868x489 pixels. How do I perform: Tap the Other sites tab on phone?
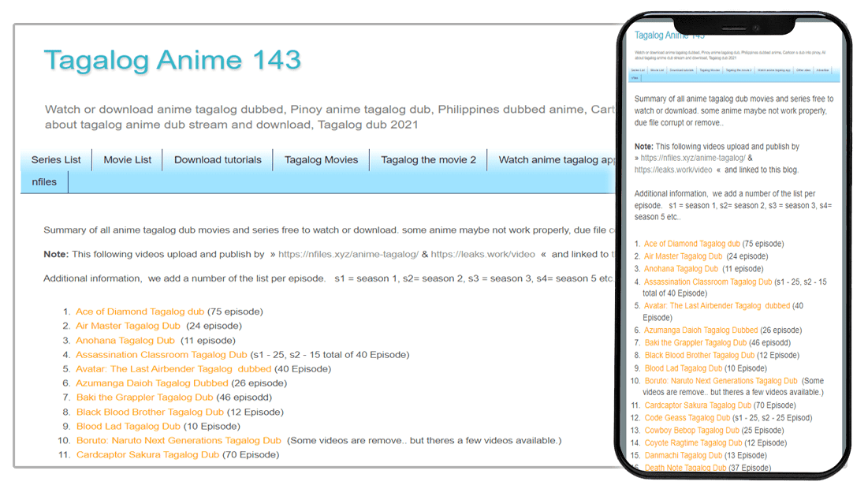(803, 69)
